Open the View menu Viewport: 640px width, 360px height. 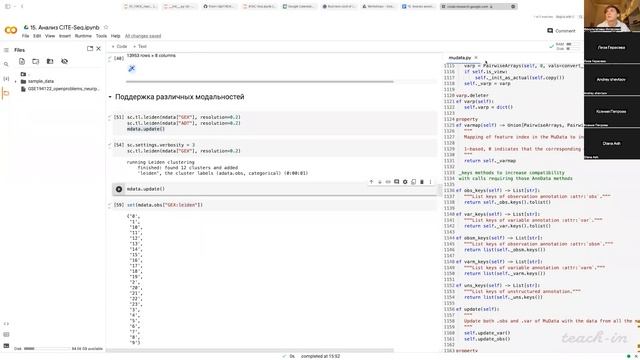[50, 36]
